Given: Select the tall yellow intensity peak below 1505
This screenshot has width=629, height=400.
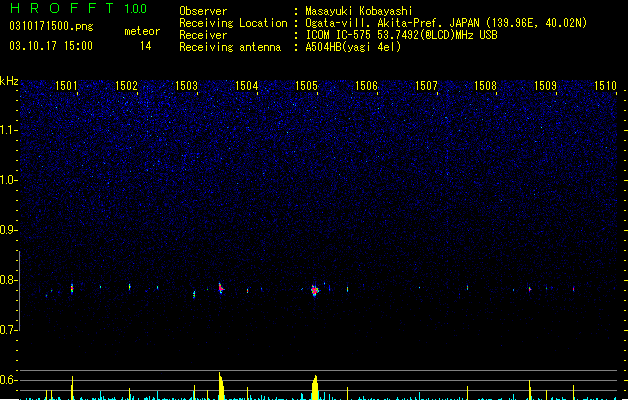Looking at the screenshot, I should point(315,388).
